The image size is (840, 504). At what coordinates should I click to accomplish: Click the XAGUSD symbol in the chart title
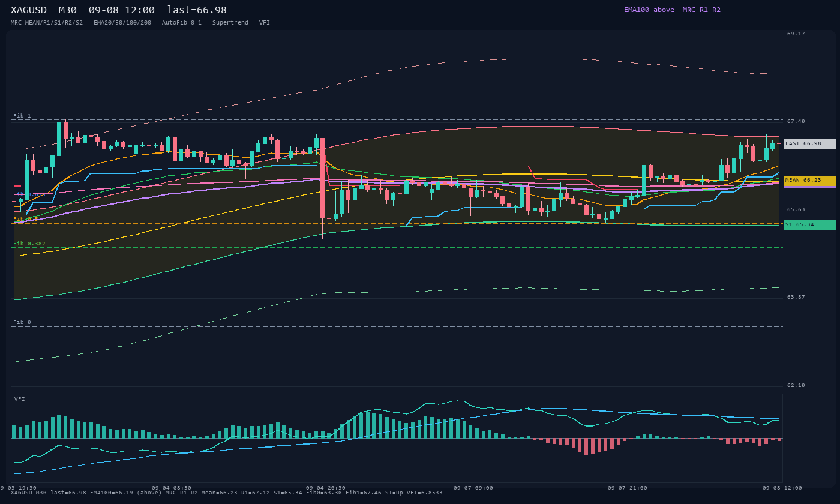[29, 10]
